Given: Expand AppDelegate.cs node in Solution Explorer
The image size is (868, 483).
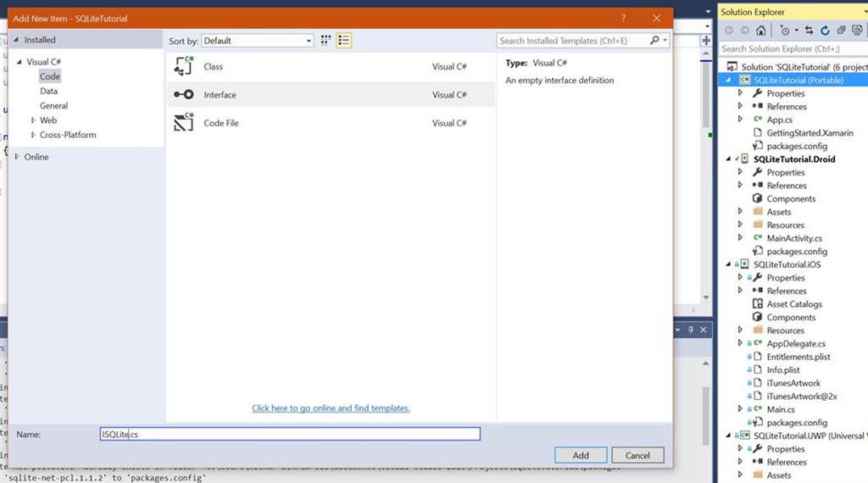Looking at the screenshot, I should [740, 343].
